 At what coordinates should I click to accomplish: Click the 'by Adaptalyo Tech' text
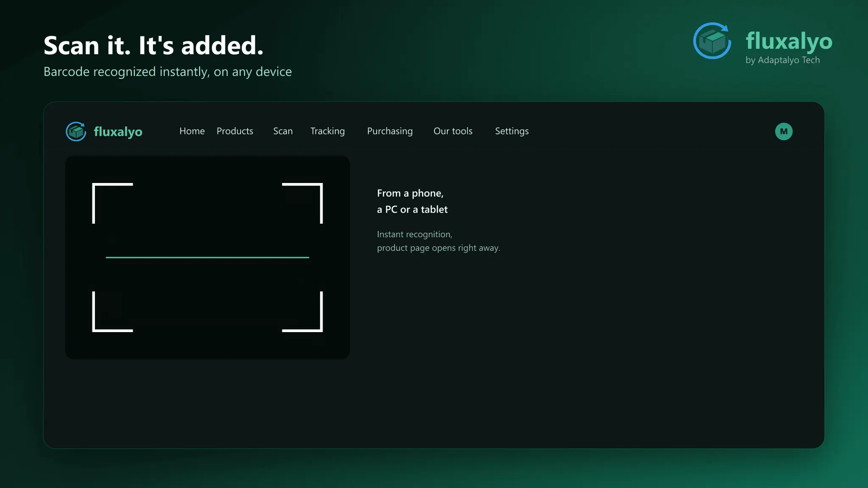point(782,60)
